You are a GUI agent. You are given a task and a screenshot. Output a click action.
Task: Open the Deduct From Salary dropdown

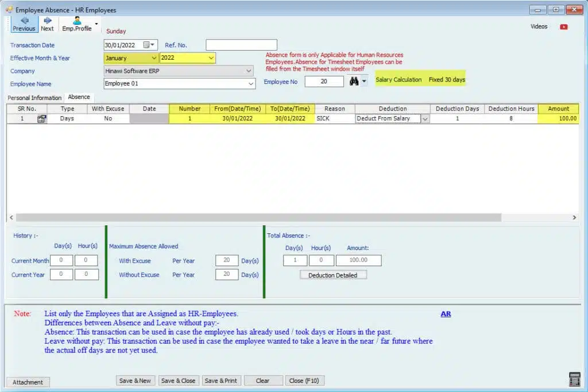[x=425, y=118]
